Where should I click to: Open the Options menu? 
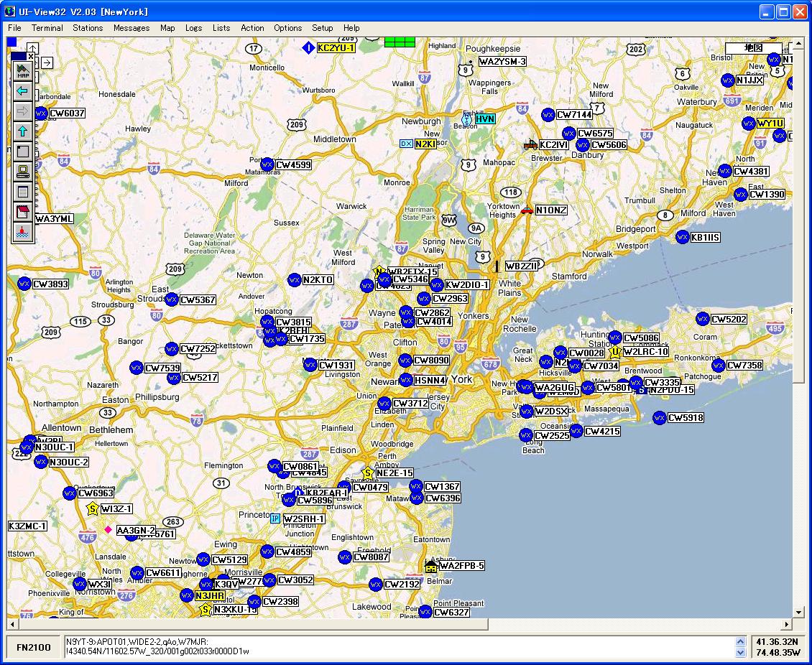[x=288, y=28]
